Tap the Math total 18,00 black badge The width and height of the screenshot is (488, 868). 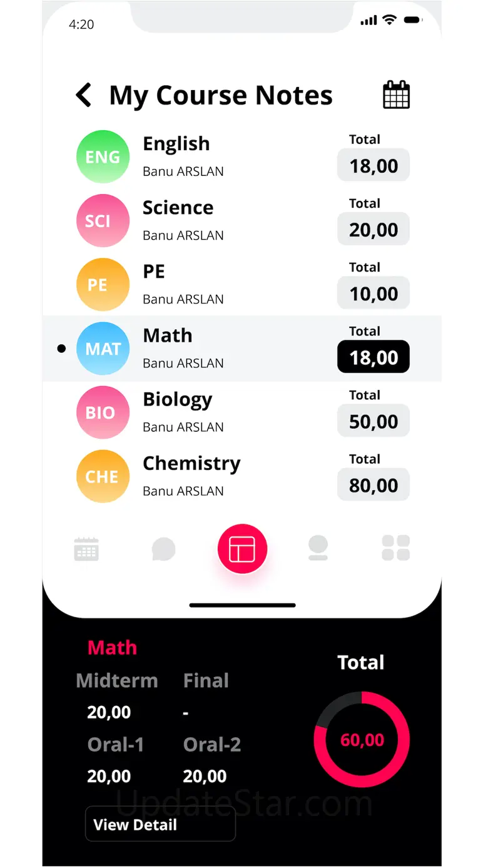point(374,357)
